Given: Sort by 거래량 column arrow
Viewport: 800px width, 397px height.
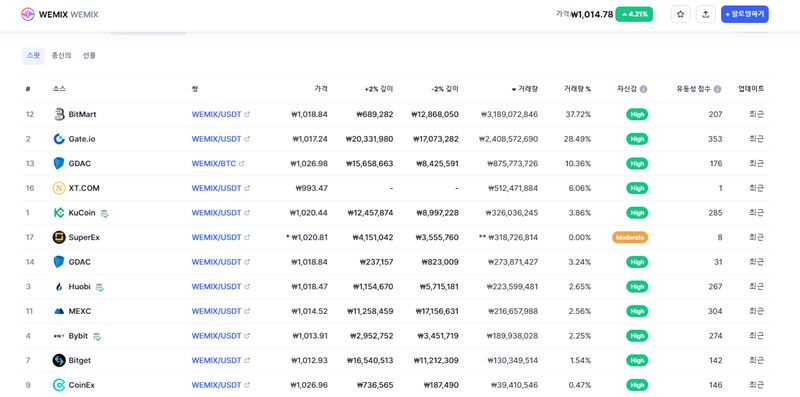Looking at the screenshot, I should 513,89.
